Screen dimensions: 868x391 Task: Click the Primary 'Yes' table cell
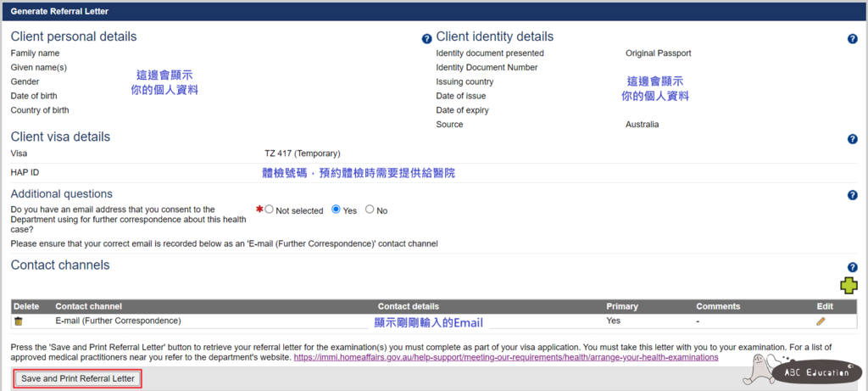614,321
